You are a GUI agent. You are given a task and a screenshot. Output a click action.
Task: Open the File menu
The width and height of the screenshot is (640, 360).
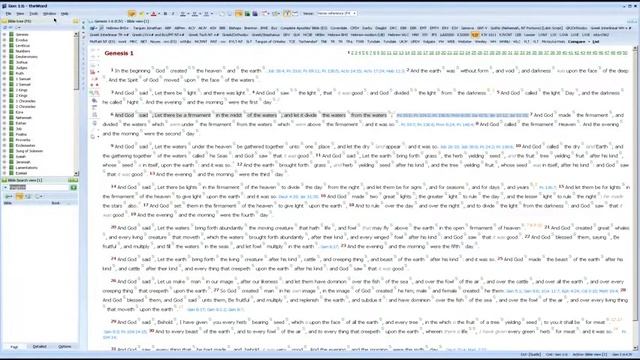[x=8, y=13]
